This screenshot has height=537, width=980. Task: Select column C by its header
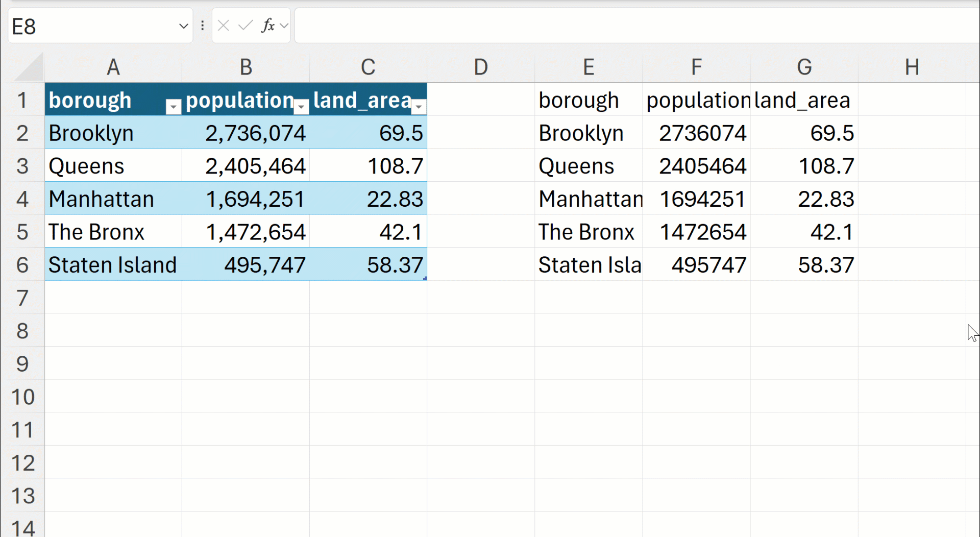click(x=369, y=67)
